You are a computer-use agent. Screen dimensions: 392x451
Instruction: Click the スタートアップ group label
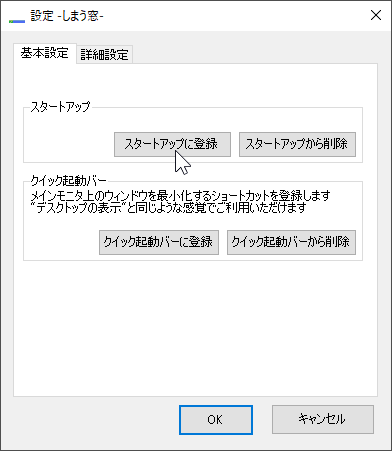point(60,107)
